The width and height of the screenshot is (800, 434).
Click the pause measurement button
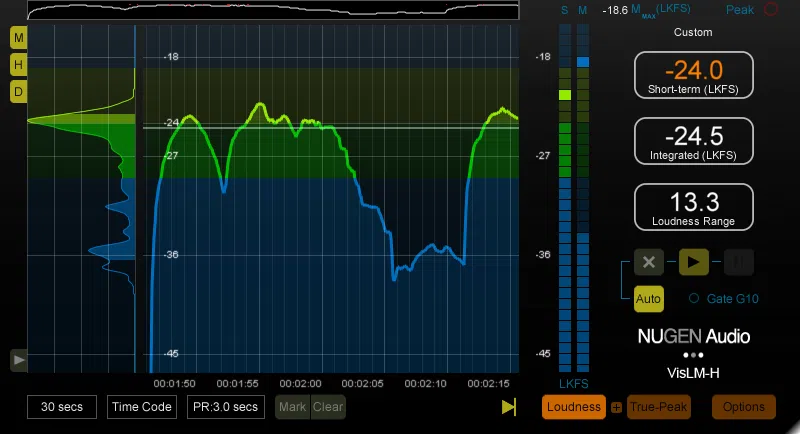(738, 262)
